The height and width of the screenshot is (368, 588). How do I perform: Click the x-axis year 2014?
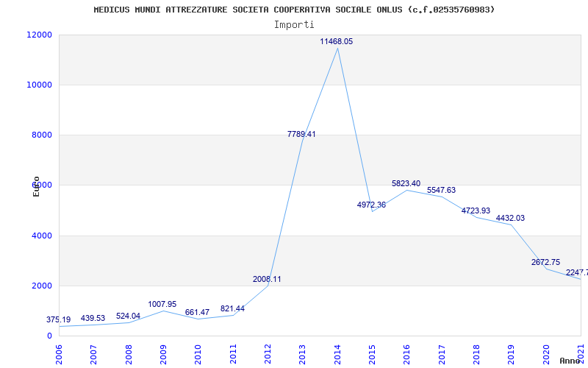(x=337, y=355)
